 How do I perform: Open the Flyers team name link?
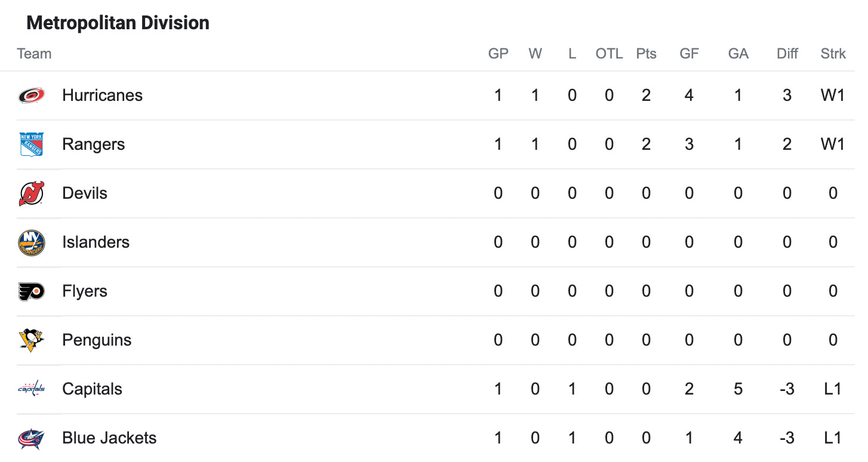[85, 291]
